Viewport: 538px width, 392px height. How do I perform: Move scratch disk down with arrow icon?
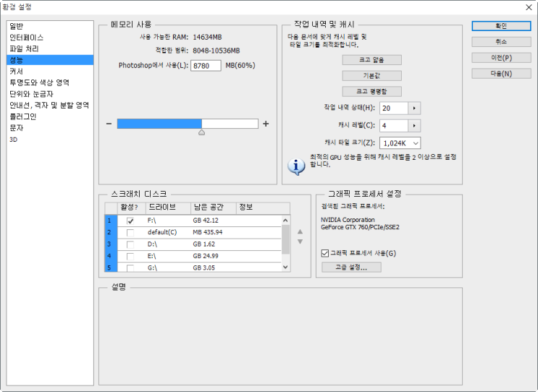click(300, 242)
